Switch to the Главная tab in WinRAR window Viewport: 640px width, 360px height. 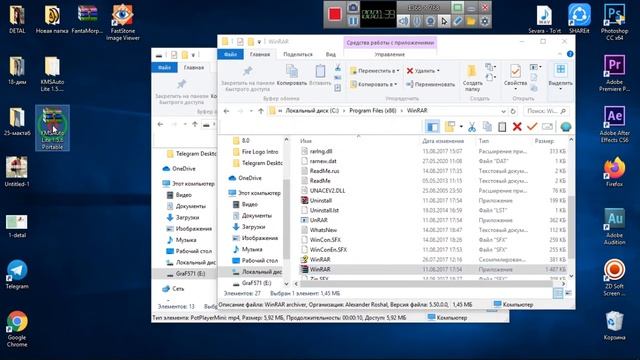[x=260, y=54]
